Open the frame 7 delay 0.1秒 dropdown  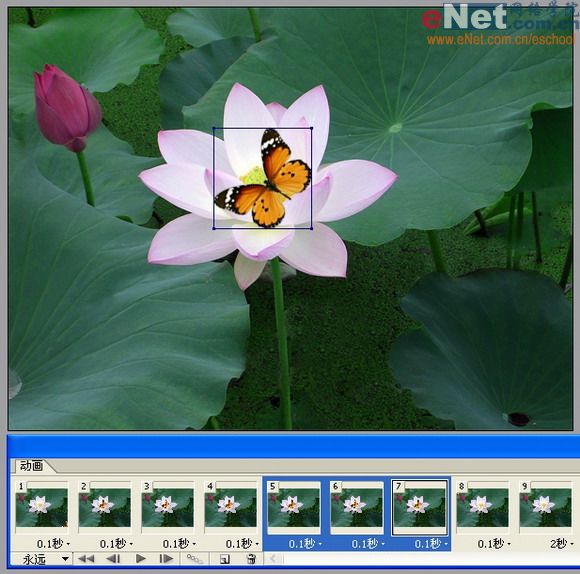tap(431, 544)
